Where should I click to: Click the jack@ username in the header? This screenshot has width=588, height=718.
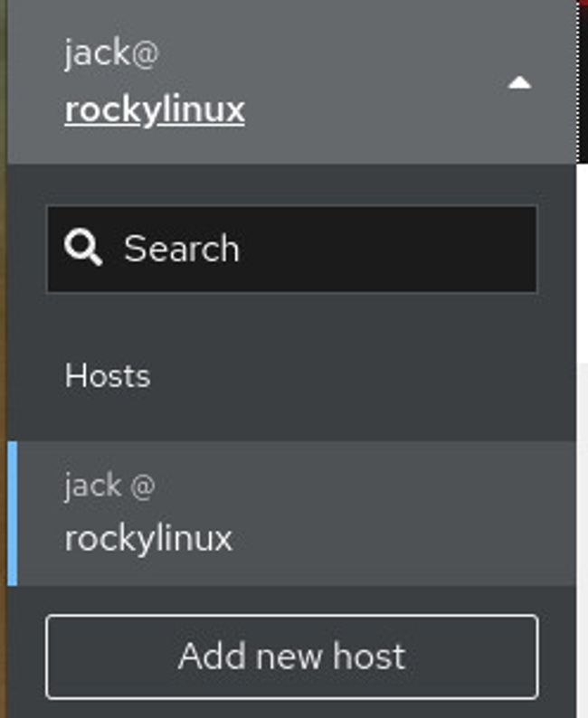(x=111, y=53)
